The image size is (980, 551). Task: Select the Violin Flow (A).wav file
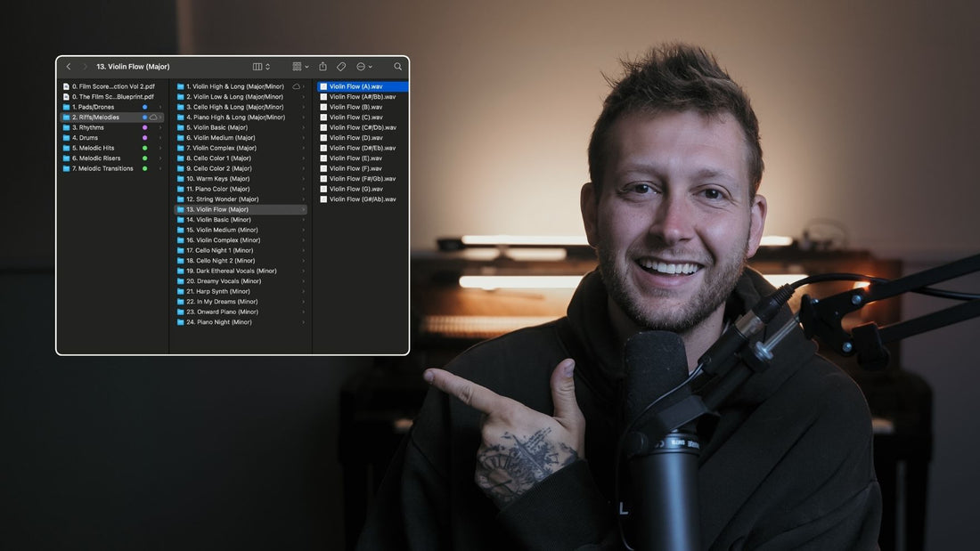(363, 87)
